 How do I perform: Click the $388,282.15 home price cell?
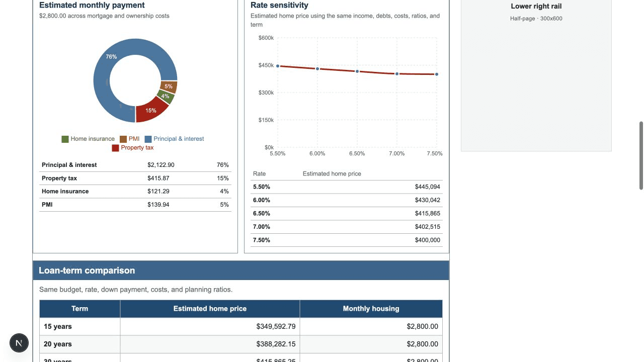(x=210, y=344)
